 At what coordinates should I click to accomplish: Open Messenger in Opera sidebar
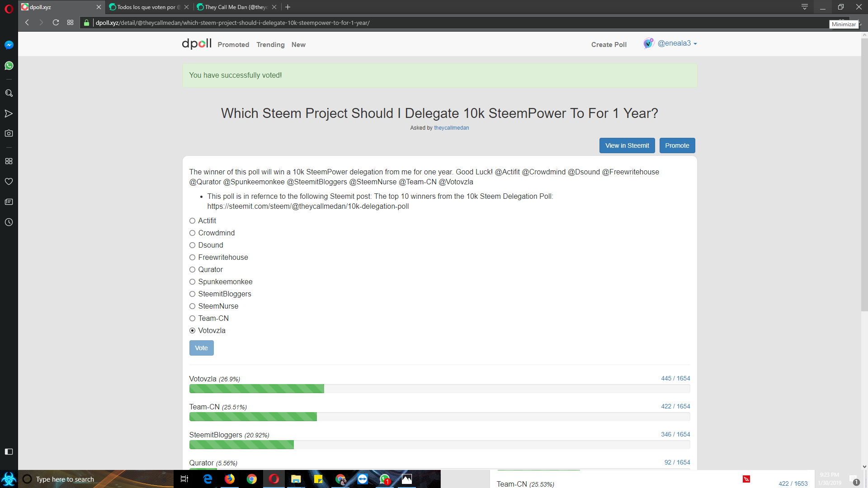point(9,45)
